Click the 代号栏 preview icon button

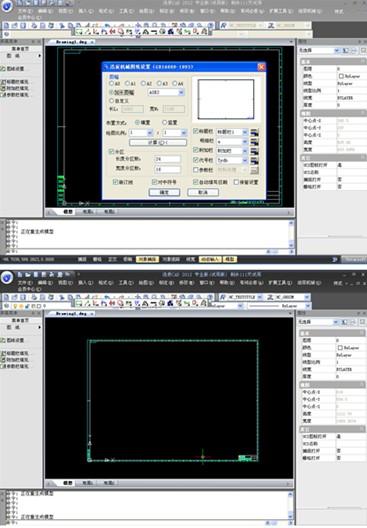(255, 160)
